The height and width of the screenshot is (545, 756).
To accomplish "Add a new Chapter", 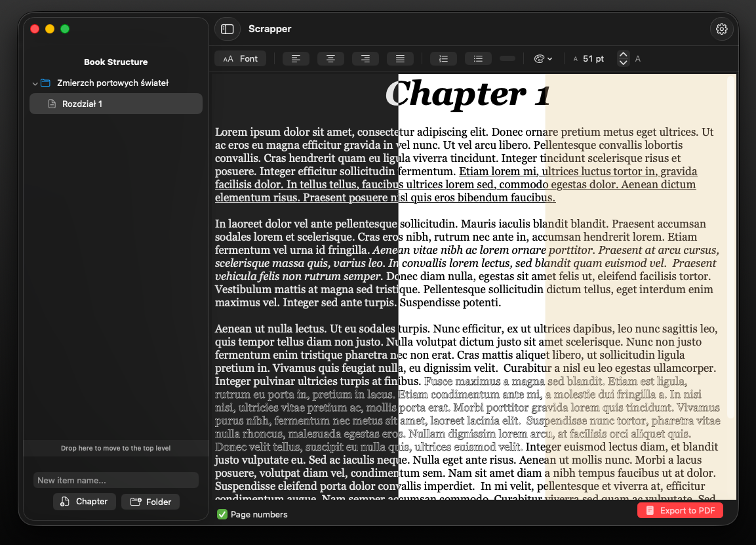I will tap(85, 502).
